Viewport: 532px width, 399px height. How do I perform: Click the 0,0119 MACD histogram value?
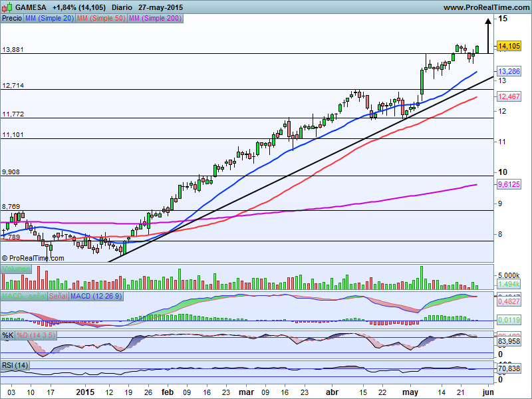tap(509, 320)
